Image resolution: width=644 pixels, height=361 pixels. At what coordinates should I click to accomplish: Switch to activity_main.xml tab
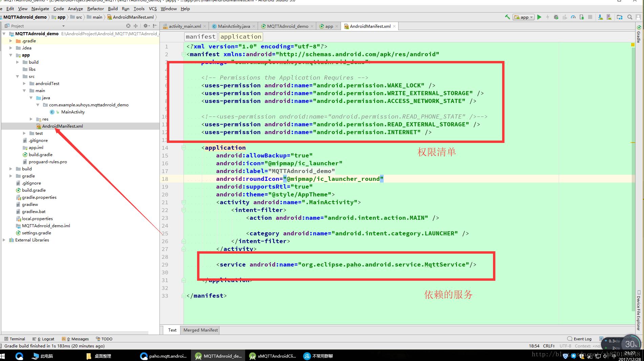pyautogui.click(x=185, y=26)
